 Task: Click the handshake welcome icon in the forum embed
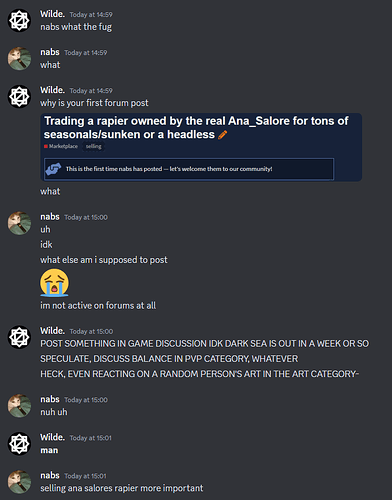53,169
